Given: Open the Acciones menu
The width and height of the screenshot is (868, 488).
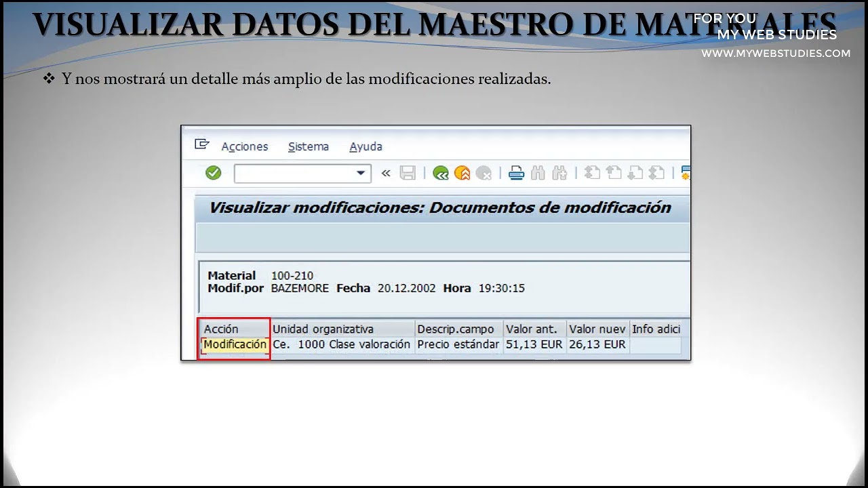Looking at the screenshot, I should [x=245, y=146].
